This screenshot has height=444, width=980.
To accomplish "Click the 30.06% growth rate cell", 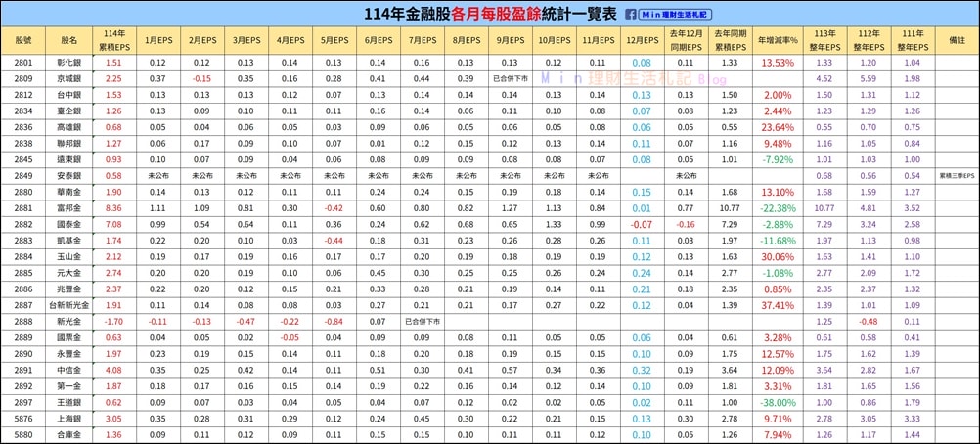I will coord(778,257).
